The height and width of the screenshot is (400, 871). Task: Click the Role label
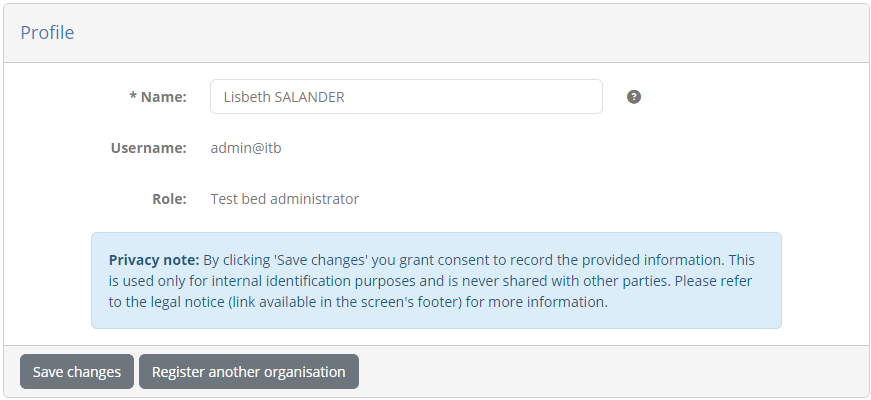point(169,199)
